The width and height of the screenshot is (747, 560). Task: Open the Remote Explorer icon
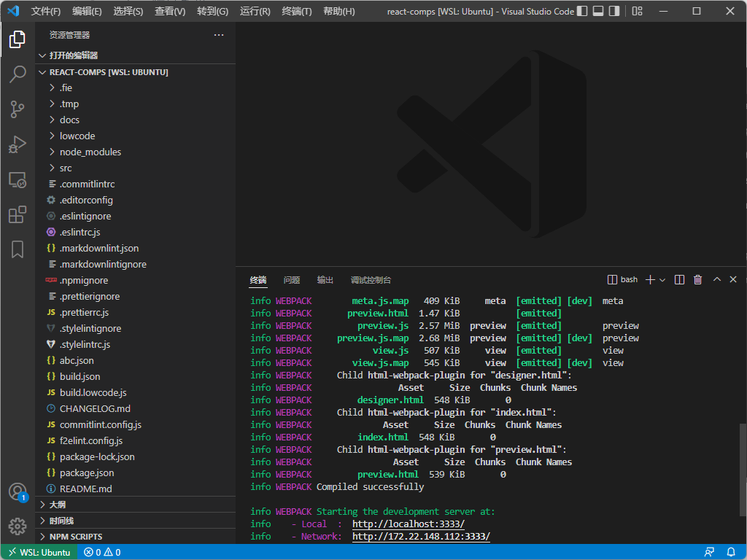(18, 179)
